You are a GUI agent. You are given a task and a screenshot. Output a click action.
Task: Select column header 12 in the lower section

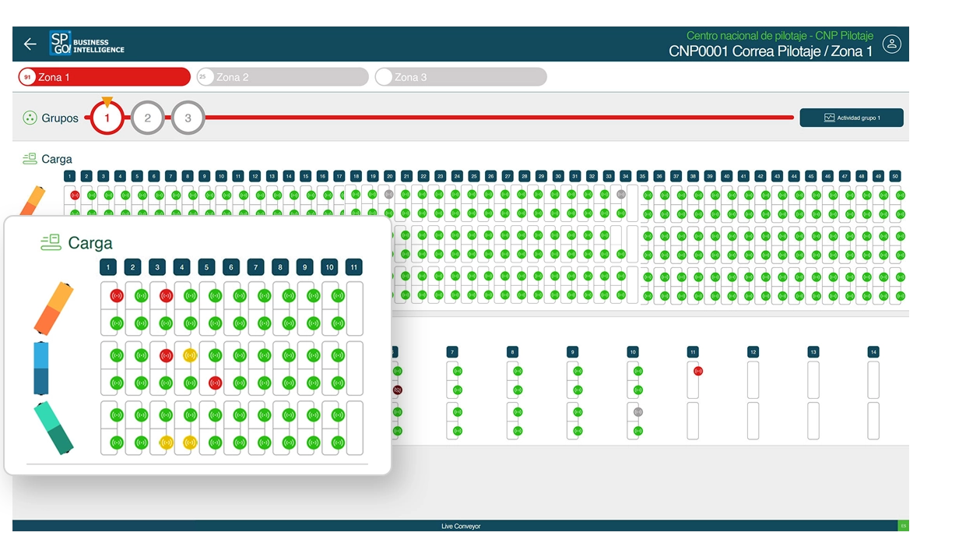tap(753, 352)
